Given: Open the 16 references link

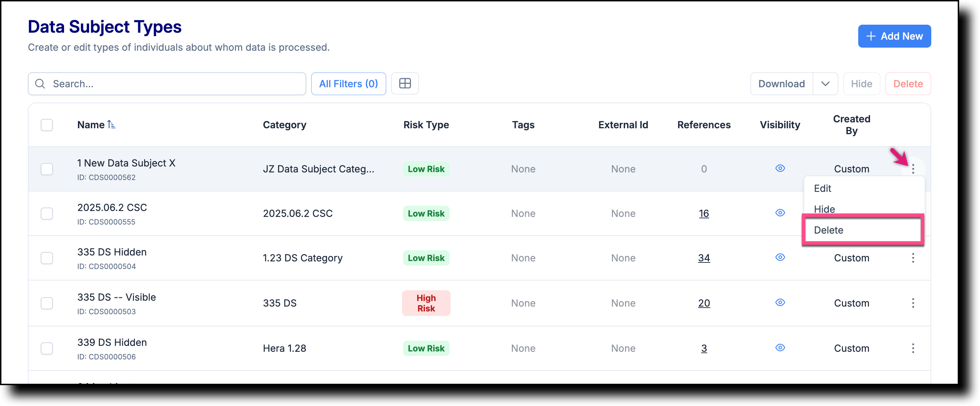Looking at the screenshot, I should click(704, 213).
